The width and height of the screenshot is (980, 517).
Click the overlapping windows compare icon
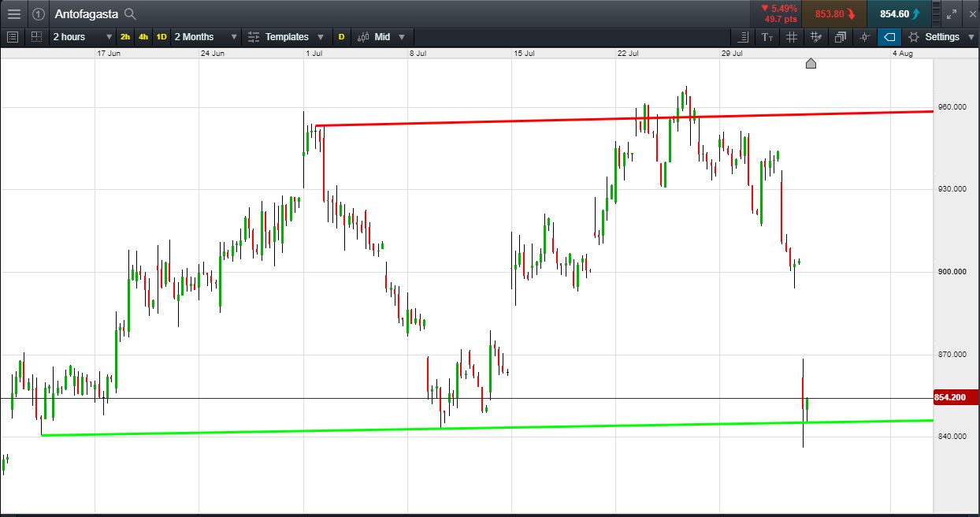point(841,36)
